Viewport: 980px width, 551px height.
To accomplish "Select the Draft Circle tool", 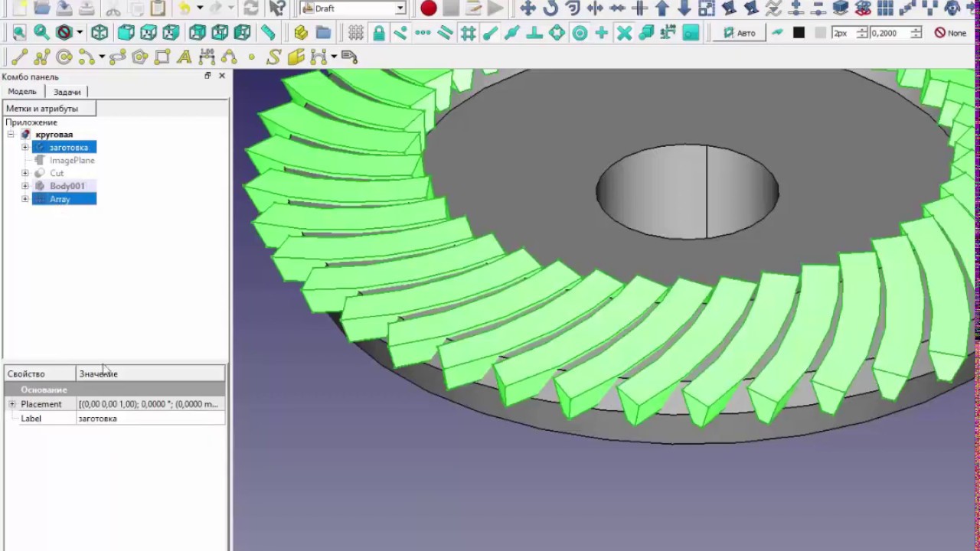I will click(x=64, y=57).
